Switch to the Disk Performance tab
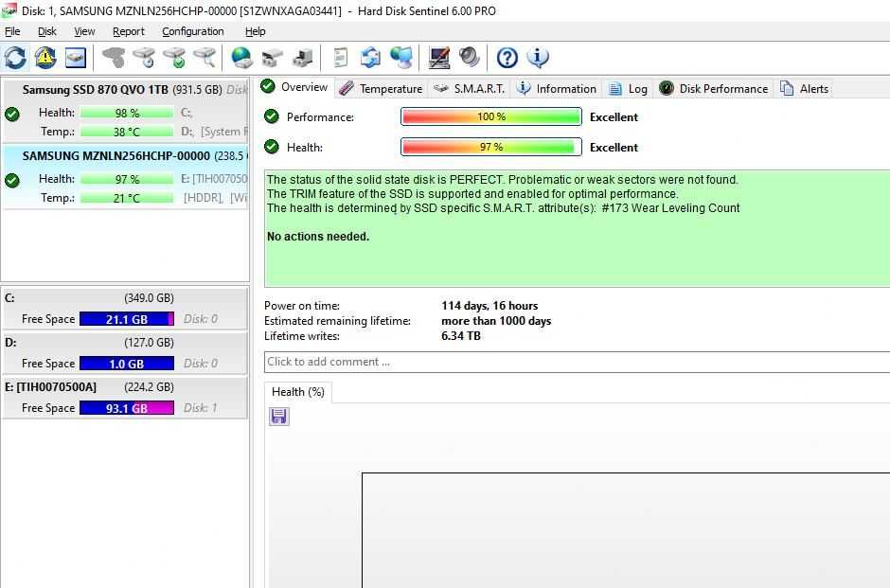The height and width of the screenshot is (588, 890). 714,89
